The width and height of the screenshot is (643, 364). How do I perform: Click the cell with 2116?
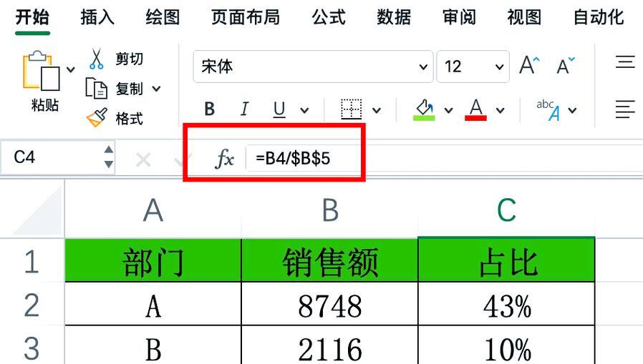tap(329, 345)
